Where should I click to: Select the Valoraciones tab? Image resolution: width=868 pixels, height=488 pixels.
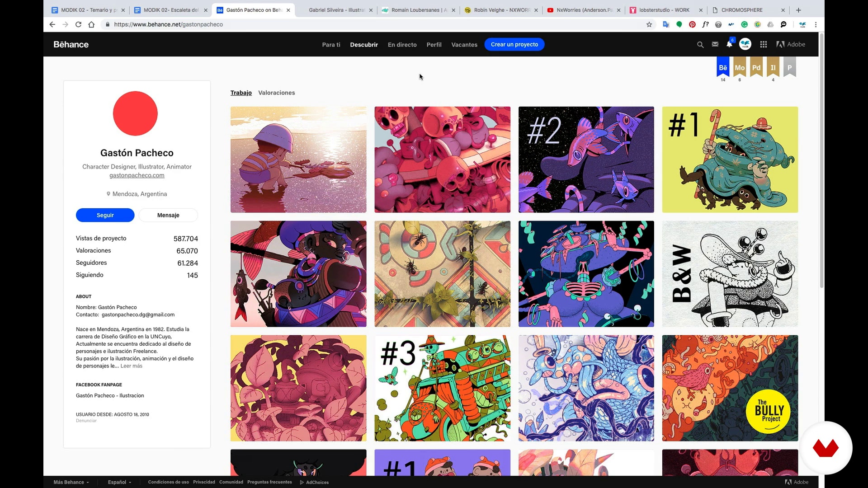(276, 93)
